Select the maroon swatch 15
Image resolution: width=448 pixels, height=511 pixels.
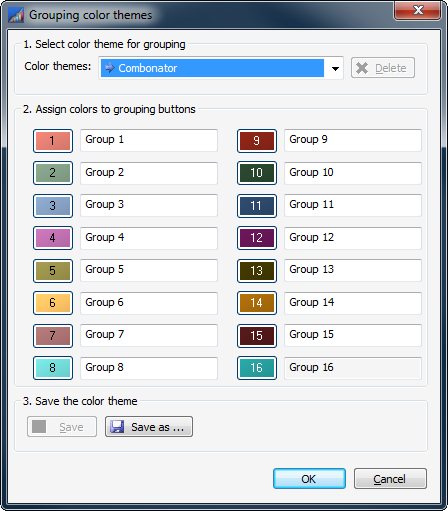[257, 336]
